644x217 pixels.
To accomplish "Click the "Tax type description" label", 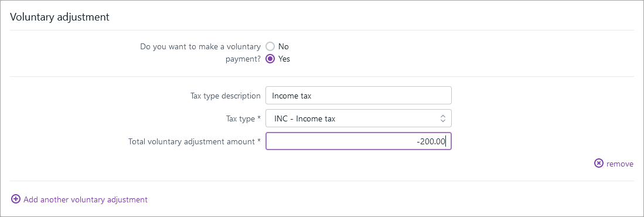I will 226,96.
